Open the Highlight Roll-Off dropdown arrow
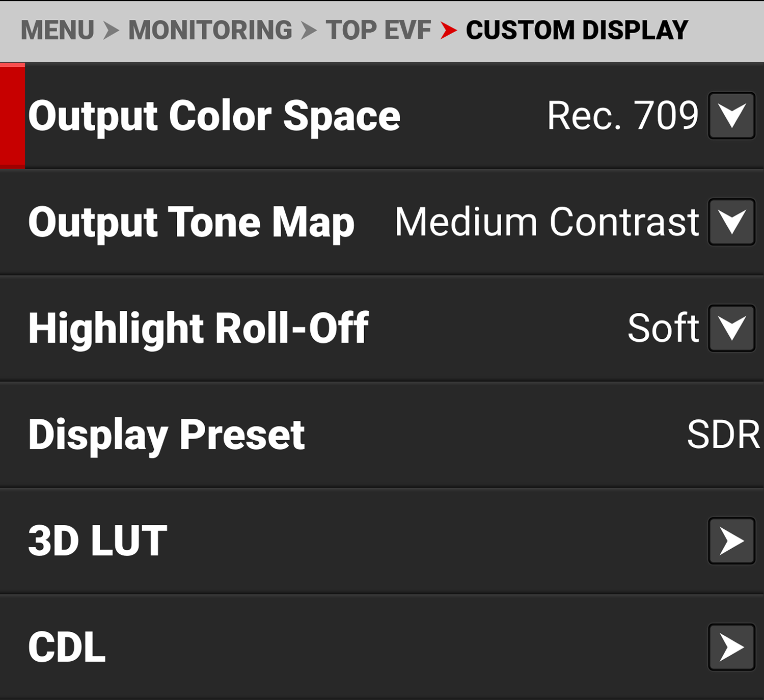The image size is (764, 700). (731, 328)
